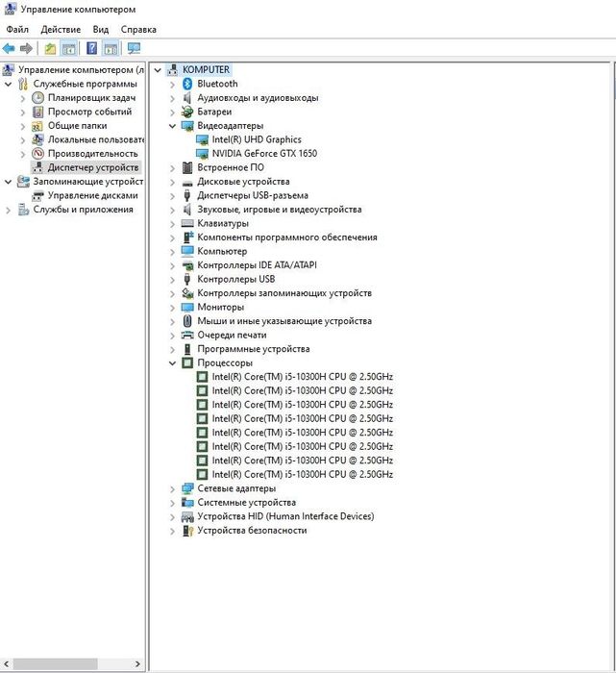The height and width of the screenshot is (673, 616).
Task: Collapse the Процессоры category
Action: coord(172,363)
